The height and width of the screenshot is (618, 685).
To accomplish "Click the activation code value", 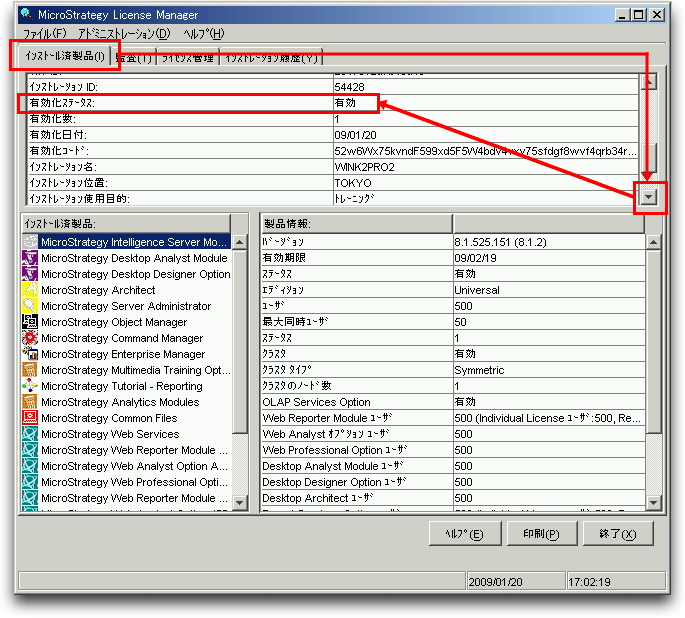I will coord(485,151).
